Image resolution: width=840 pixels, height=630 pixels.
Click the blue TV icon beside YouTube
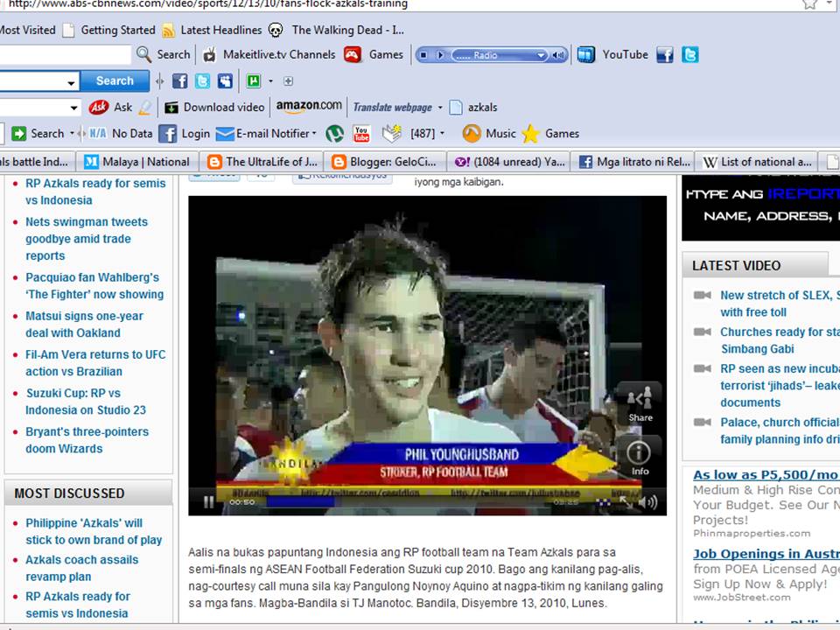point(585,54)
